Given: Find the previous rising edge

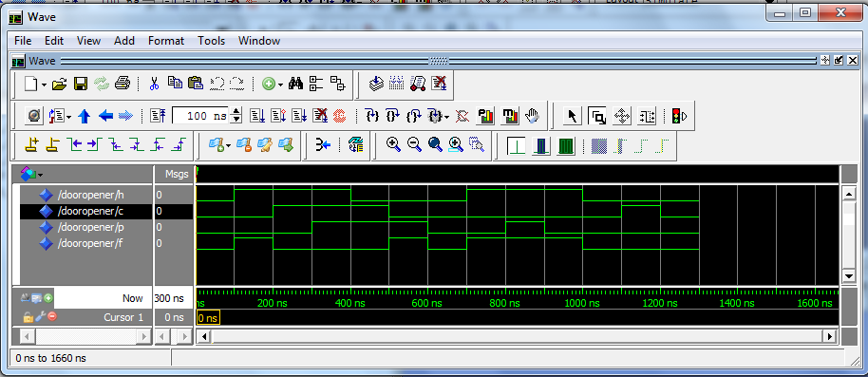Looking at the screenshot, I should [158, 145].
